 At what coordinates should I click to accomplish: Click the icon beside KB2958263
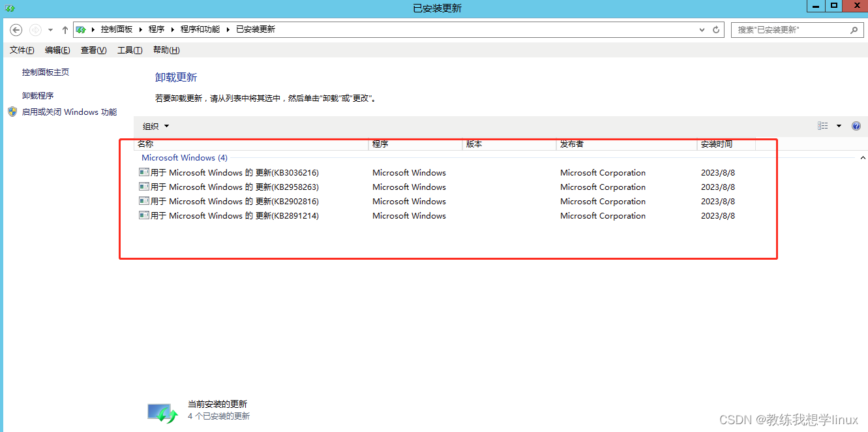coord(144,187)
